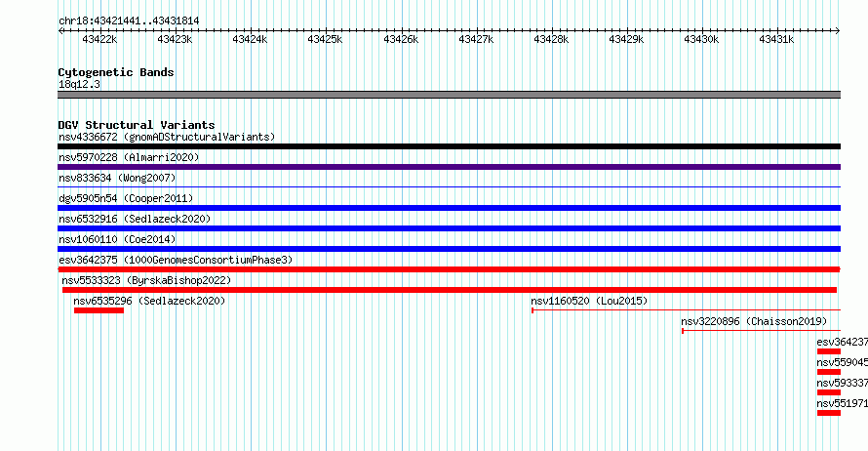Open dgv5905n54 Cooper2011 label
This screenshot has height=451, width=868.
[x=126, y=198]
